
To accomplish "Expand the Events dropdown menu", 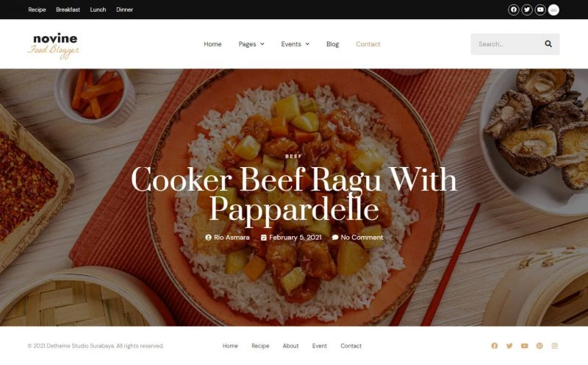I will pyautogui.click(x=295, y=44).
